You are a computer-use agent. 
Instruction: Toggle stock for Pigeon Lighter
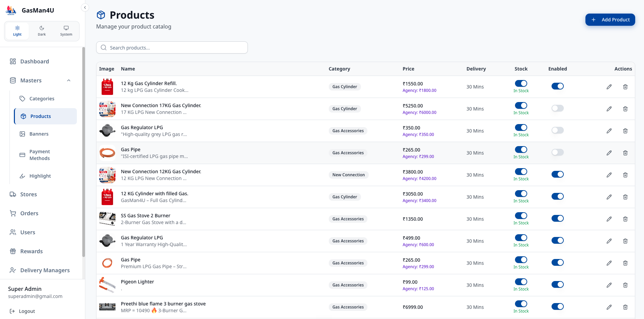pos(521,282)
